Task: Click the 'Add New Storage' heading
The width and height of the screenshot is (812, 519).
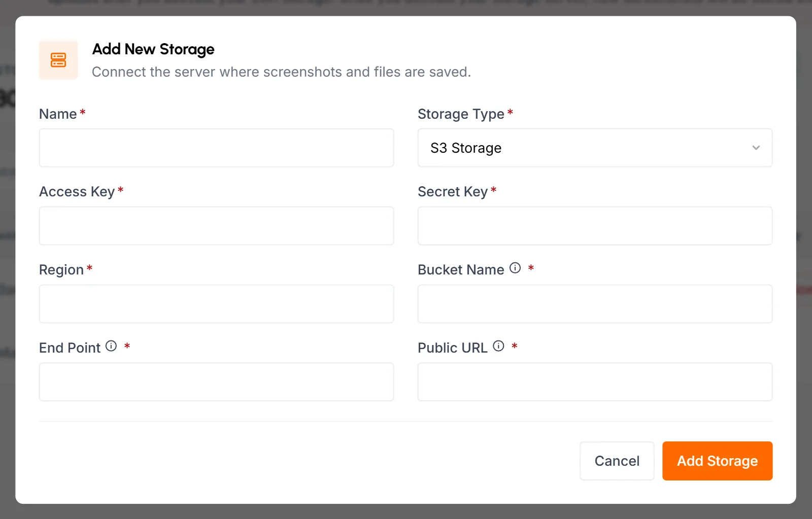Action: (x=153, y=49)
